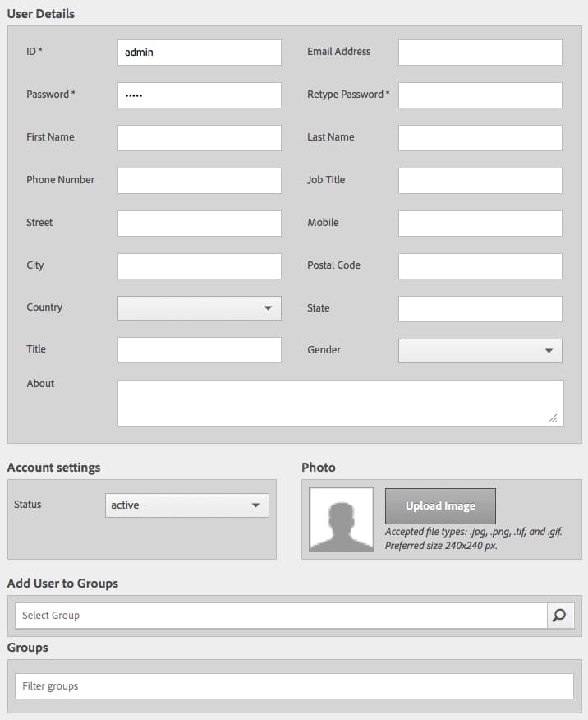Click into the About text area
Viewport: 588px width, 720px height.
(x=340, y=404)
